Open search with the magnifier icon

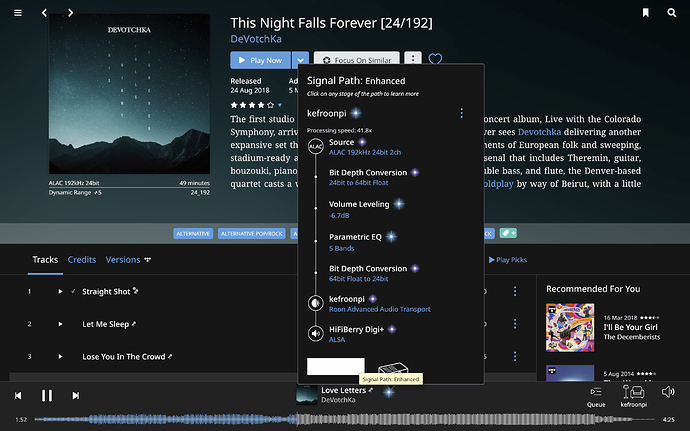672,13
